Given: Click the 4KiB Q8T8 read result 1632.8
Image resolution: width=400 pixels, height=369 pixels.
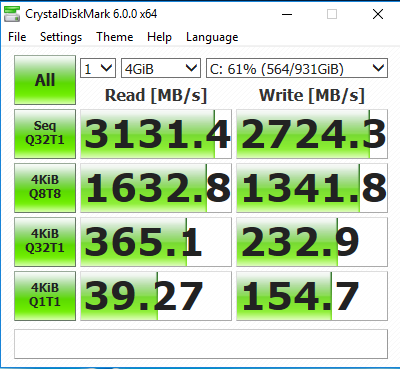Looking at the screenshot, I should coord(156,188).
